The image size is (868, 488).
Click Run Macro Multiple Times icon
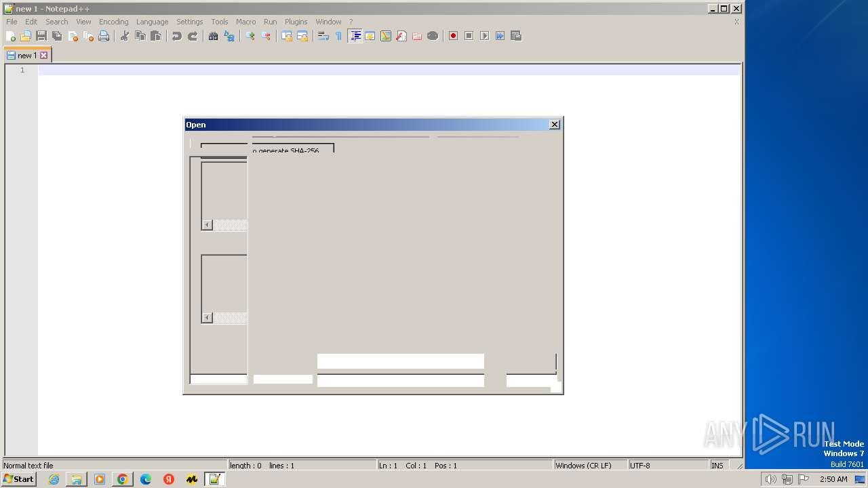pyautogui.click(x=500, y=36)
